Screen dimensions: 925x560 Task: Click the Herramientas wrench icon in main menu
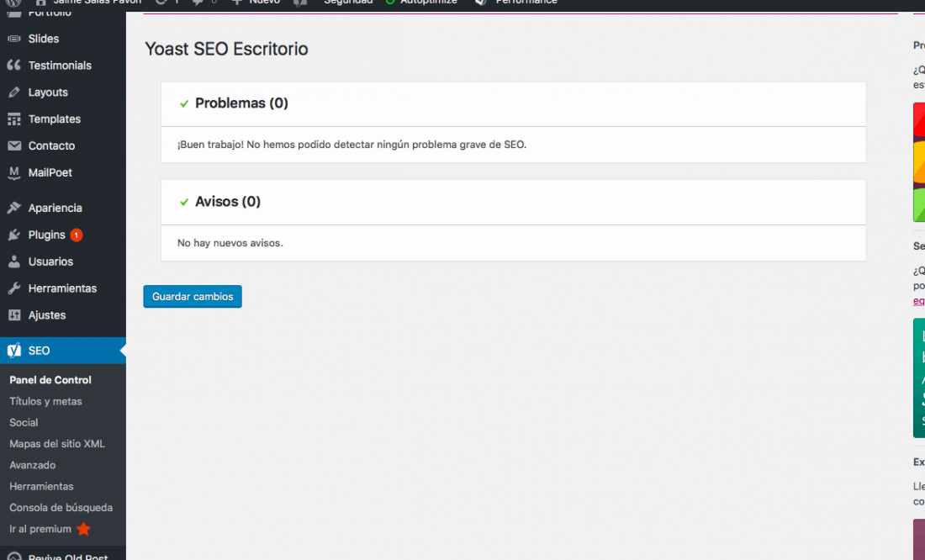click(14, 288)
